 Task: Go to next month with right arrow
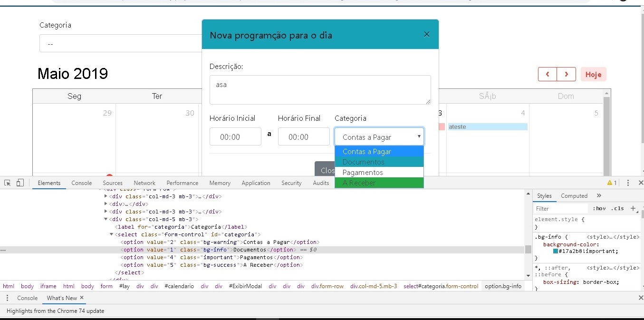[567, 74]
